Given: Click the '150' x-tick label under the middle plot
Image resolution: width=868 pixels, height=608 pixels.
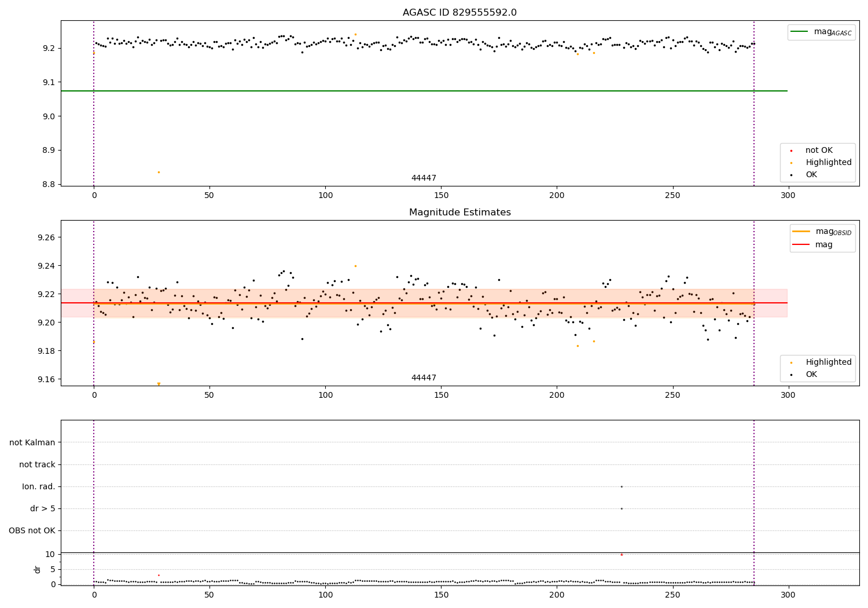Looking at the screenshot, I should click(441, 395).
